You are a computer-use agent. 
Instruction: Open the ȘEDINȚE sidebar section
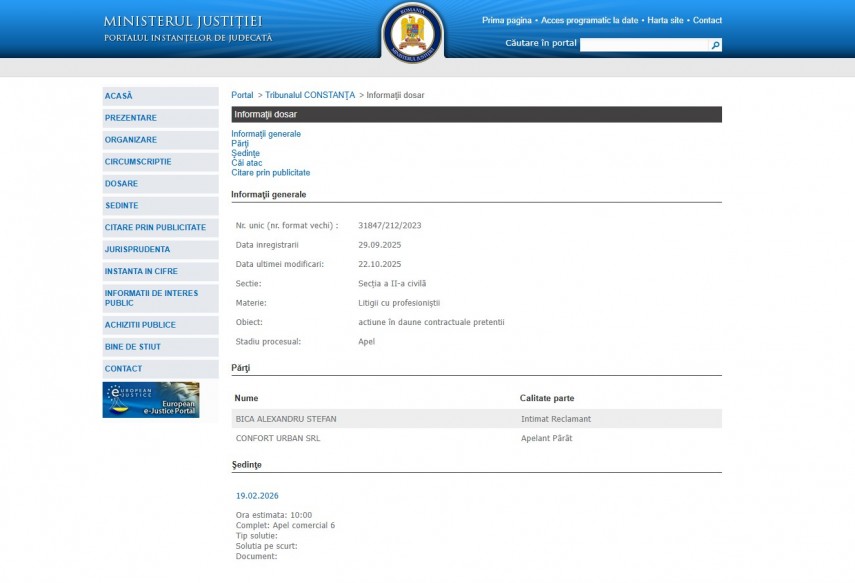pyautogui.click(x=122, y=206)
